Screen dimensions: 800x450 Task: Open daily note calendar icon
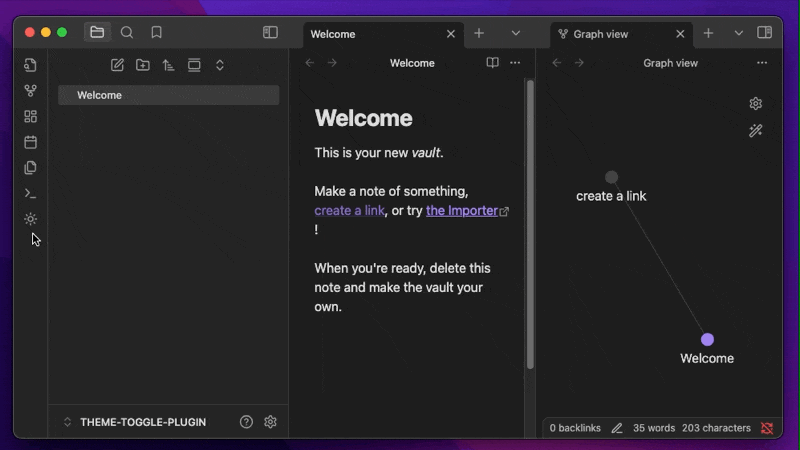point(31,142)
